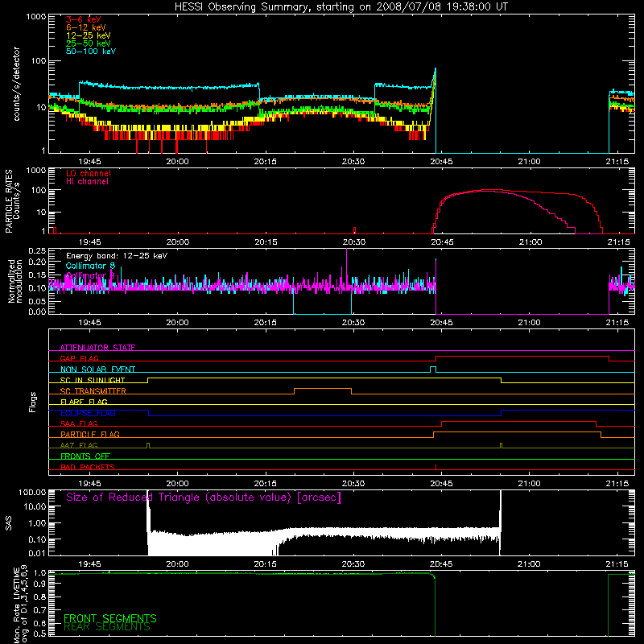Viewport: 644px width, 644px height.
Task: Click 20:00 tick under the SAS plot
Action: 177,564
